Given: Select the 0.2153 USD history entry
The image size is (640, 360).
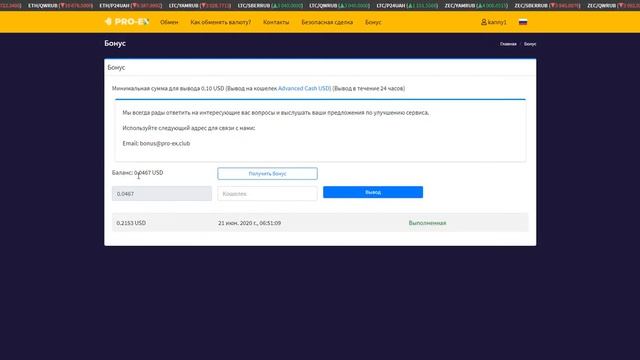Looking at the screenshot, I should (x=131, y=223).
